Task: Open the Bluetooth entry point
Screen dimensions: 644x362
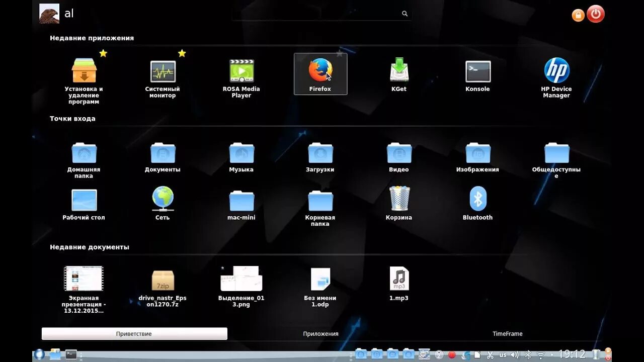Action: (477, 204)
